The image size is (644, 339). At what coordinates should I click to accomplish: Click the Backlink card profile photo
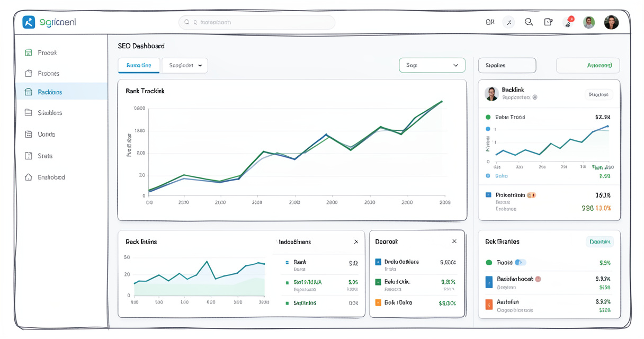click(x=491, y=94)
